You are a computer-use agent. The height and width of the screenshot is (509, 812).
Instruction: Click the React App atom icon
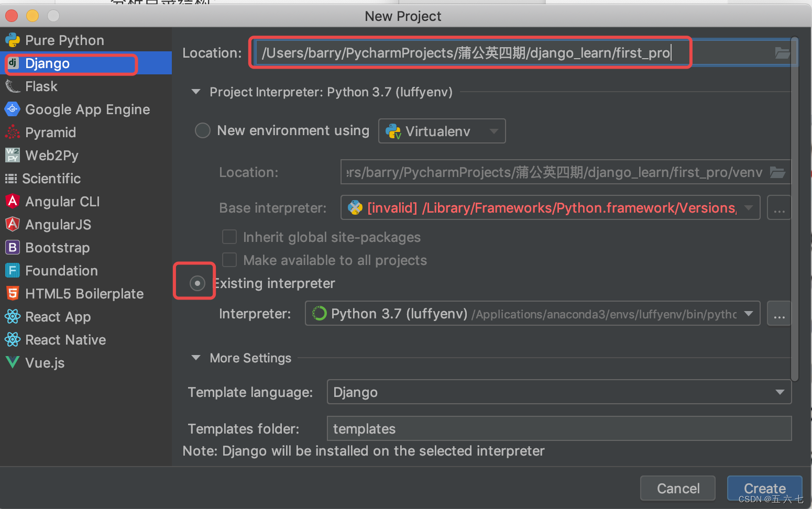pos(13,316)
